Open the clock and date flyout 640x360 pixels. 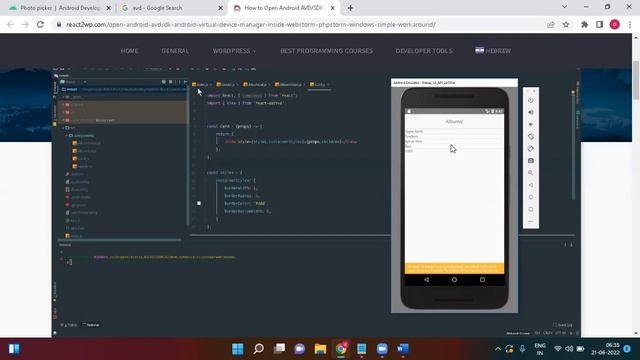(606, 349)
